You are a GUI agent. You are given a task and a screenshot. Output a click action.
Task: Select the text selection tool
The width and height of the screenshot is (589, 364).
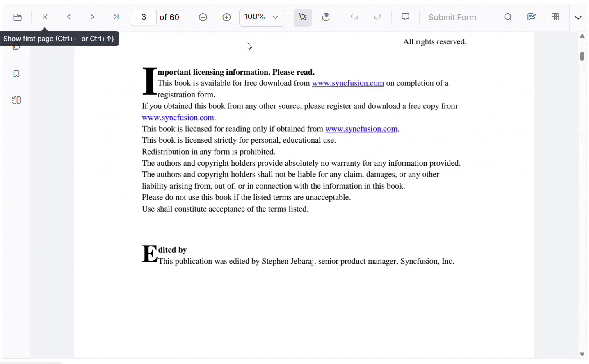pos(303,17)
